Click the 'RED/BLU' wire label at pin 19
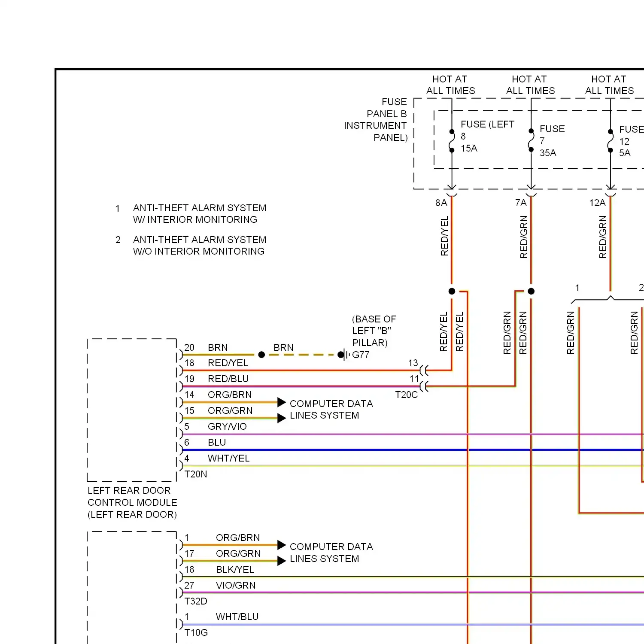Screen dimensions: 644x644 228,379
